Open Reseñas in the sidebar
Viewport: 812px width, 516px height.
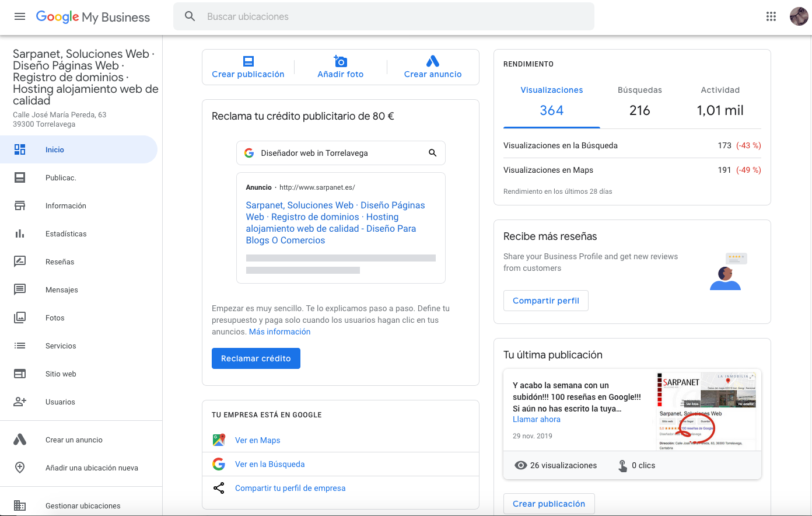click(79, 262)
